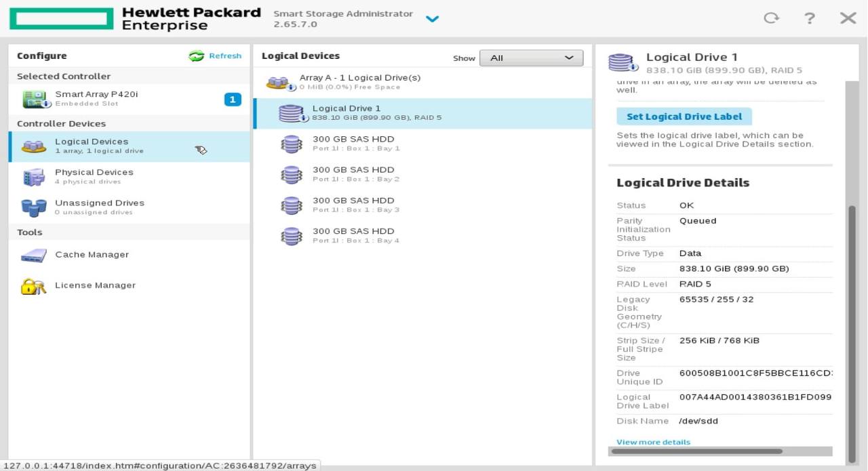Image resolution: width=868 pixels, height=471 pixels.
Task: Open Cache Manager tool icon
Action: (x=34, y=255)
